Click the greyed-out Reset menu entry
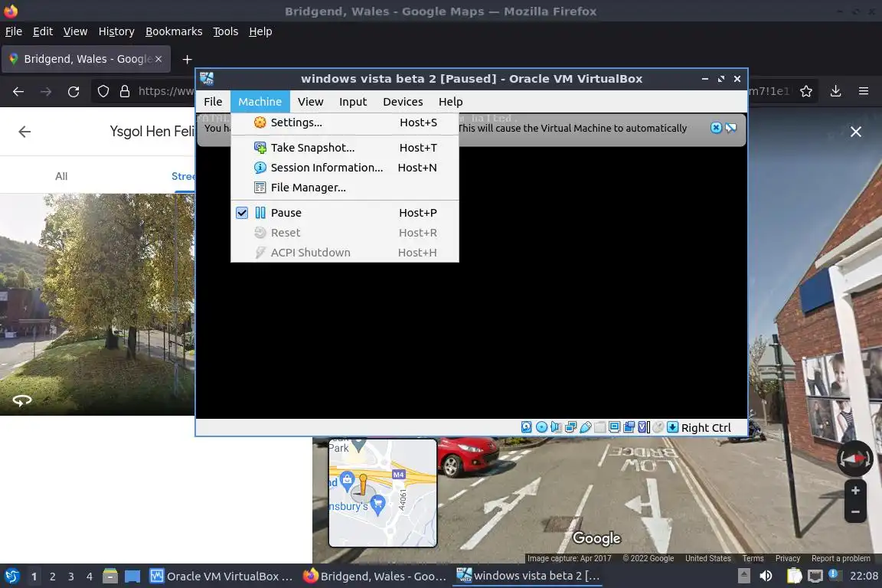This screenshot has height=588, width=882. point(345,233)
